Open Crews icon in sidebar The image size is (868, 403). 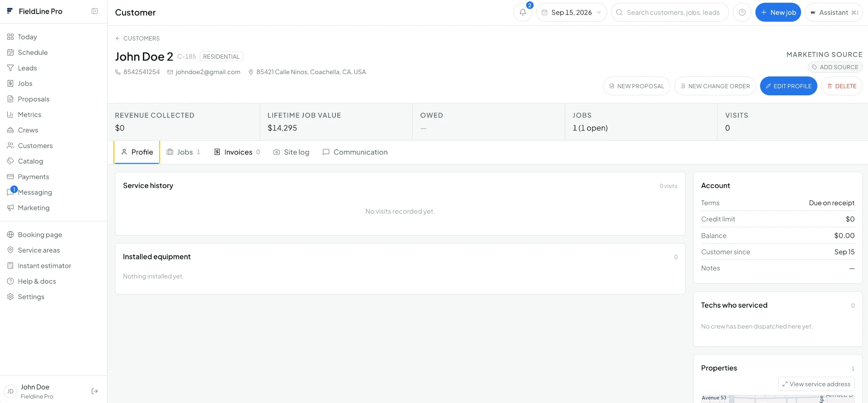(x=10, y=130)
